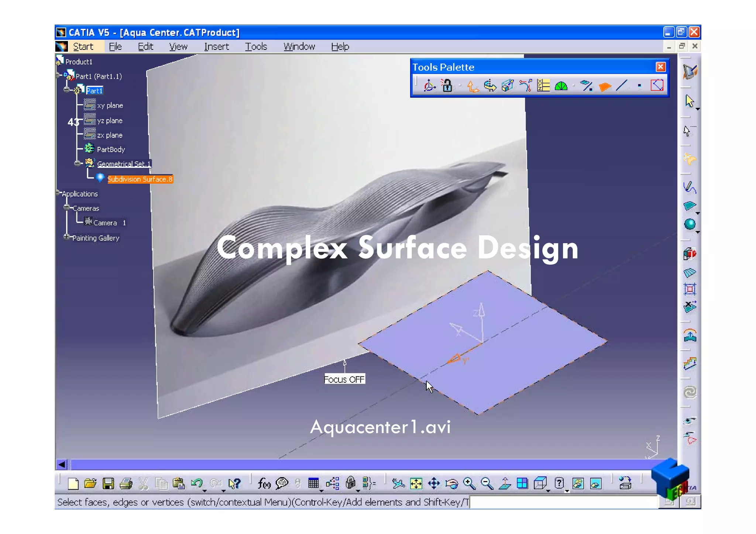
Task: Select the Rotate view tool
Action: (x=451, y=483)
